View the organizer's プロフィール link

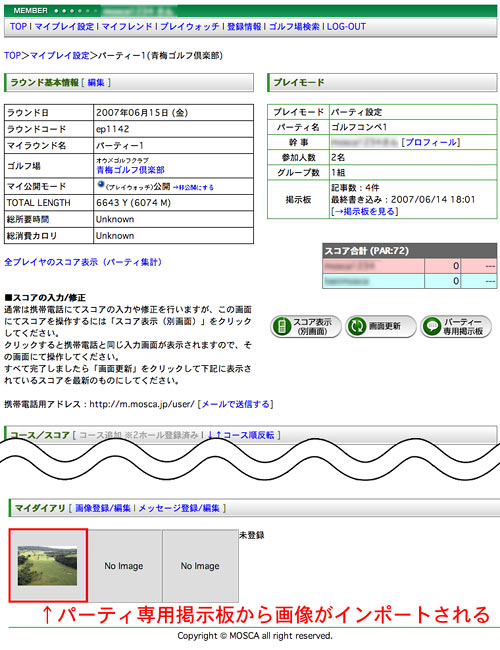click(431, 142)
